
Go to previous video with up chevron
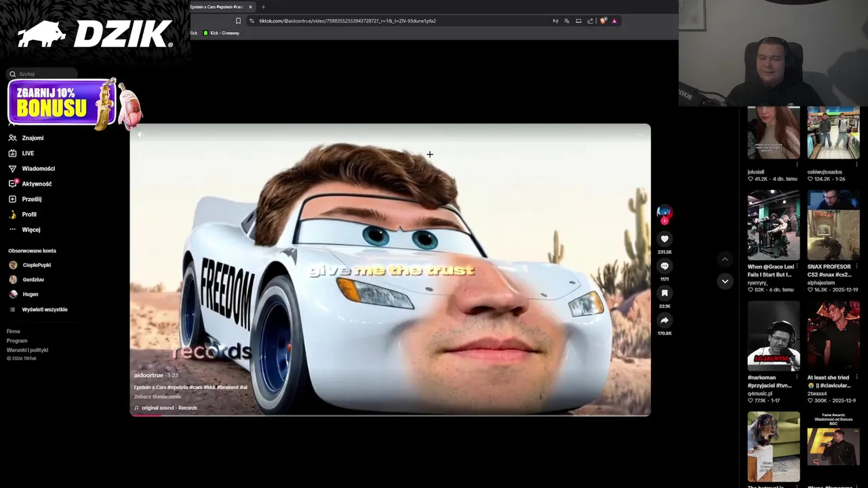[x=725, y=259]
